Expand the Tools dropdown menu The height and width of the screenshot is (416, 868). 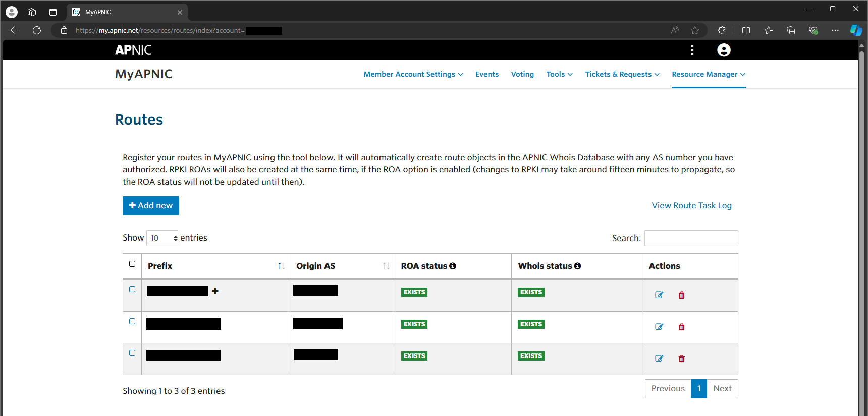coord(559,74)
